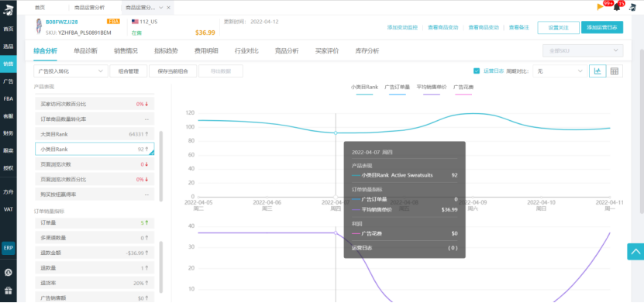Open the ASIN link B08FWZJJ28
Image resolution: width=644 pixels, height=303 pixels.
(x=61, y=22)
